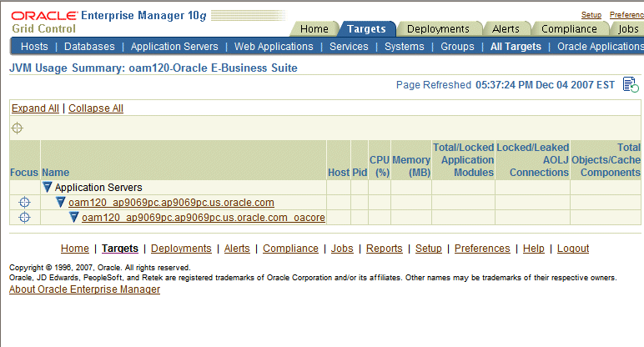
Task: Click the Collapse All link
Action: coord(96,108)
